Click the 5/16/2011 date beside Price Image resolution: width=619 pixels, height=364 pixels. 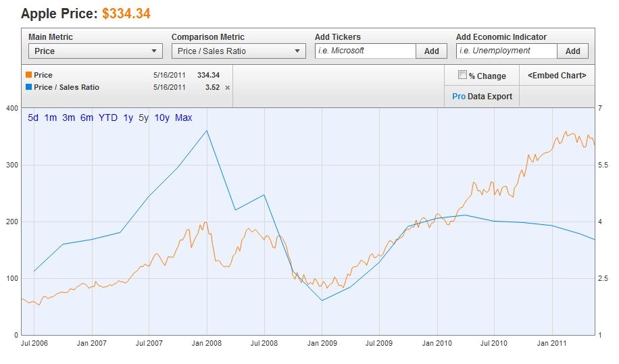coord(170,75)
